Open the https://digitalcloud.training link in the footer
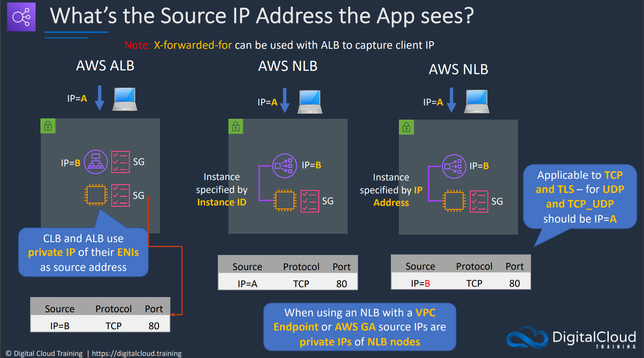The image size is (644, 358). [x=137, y=353]
